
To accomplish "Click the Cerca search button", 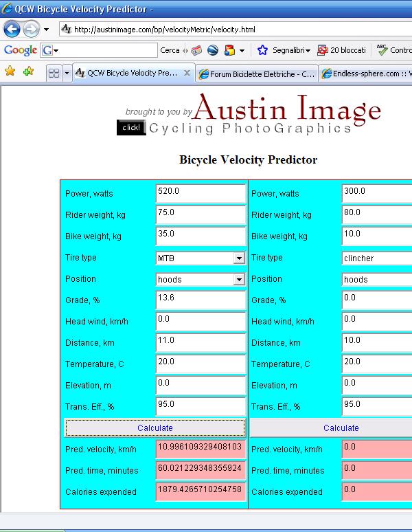I will tap(170, 51).
